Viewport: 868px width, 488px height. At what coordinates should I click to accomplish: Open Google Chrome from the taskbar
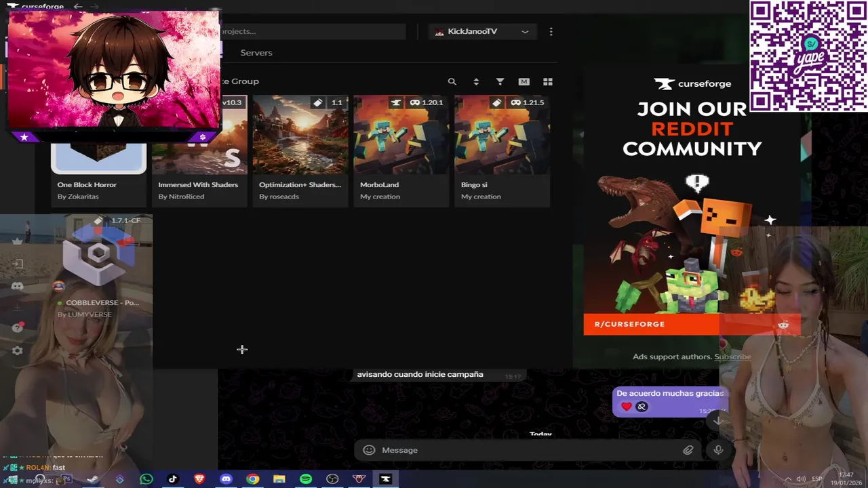pos(252,479)
